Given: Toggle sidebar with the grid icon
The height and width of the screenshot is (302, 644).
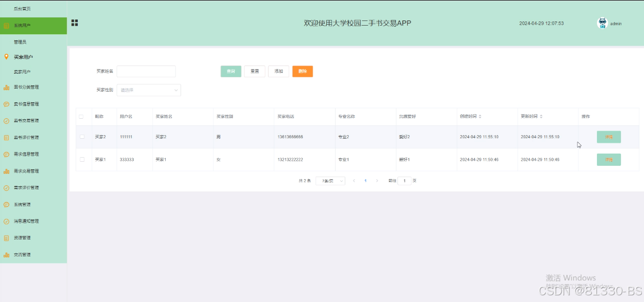Looking at the screenshot, I should [x=75, y=23].
